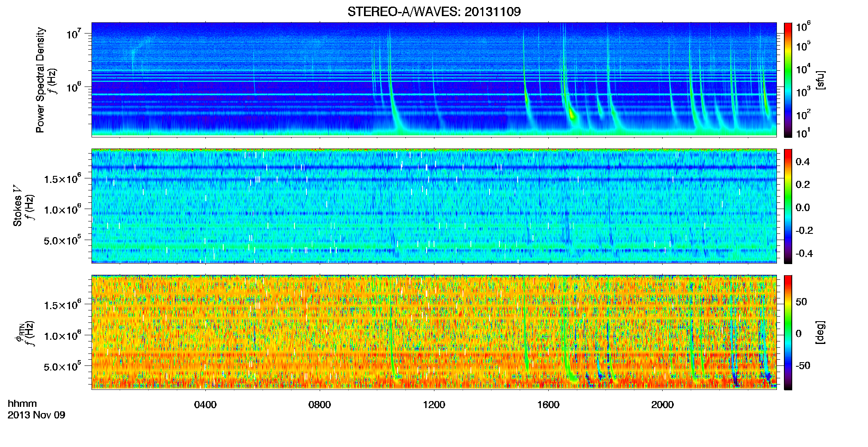This screenshot has height=447, width=868.
Task: Select the 10^2 value on the sfu color bar
Action: 803,115
